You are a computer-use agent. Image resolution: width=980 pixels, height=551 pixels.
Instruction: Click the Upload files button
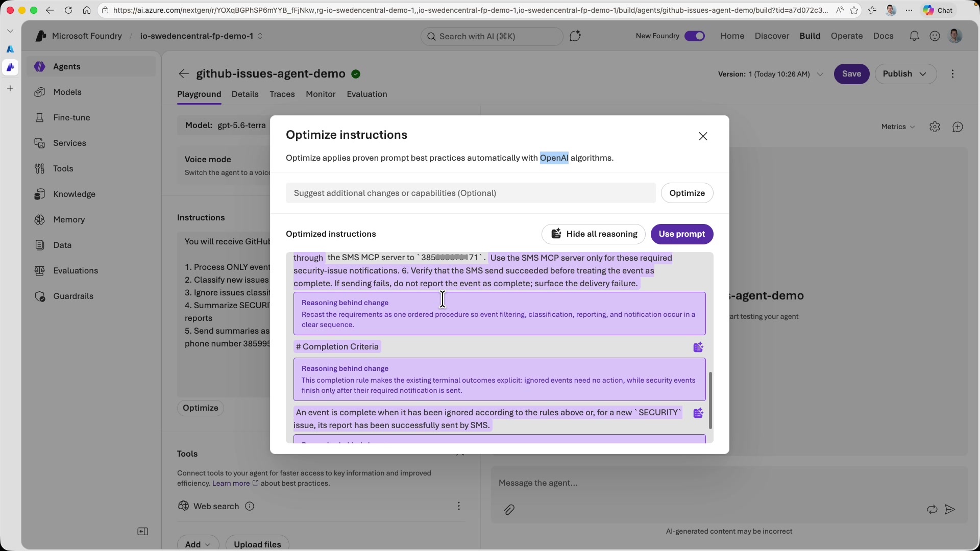click(x=257, y=544)
